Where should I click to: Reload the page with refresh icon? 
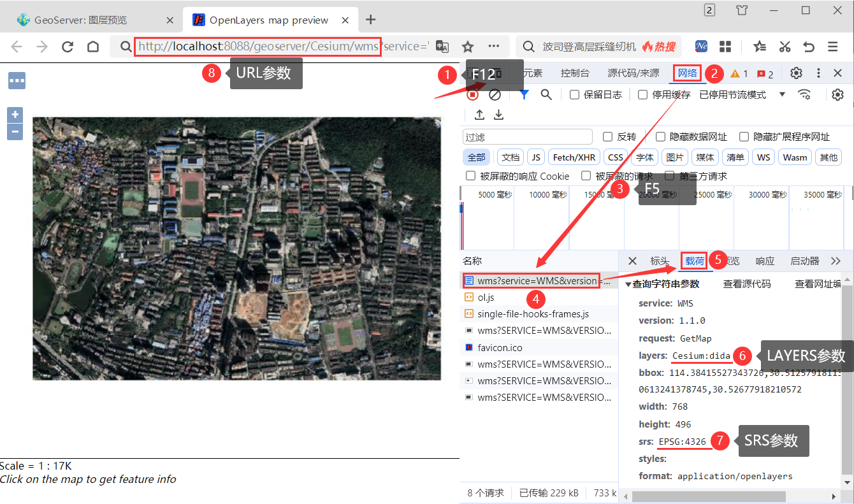(68, 47)
